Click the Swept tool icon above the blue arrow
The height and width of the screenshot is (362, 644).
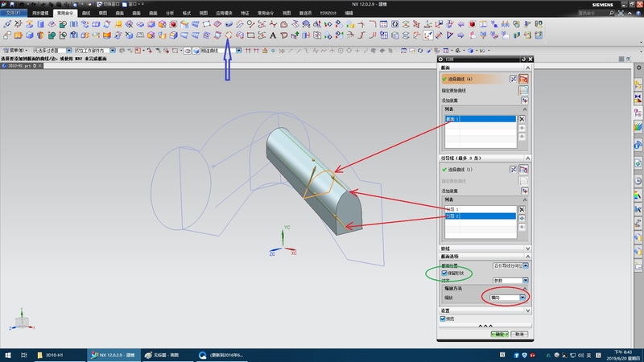pyautogui.click(x=229, y=35)
